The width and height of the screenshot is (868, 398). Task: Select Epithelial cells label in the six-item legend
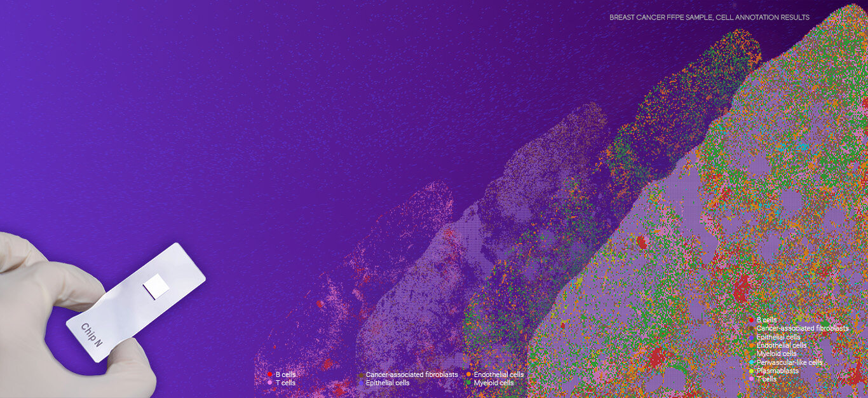click(388, 383)
